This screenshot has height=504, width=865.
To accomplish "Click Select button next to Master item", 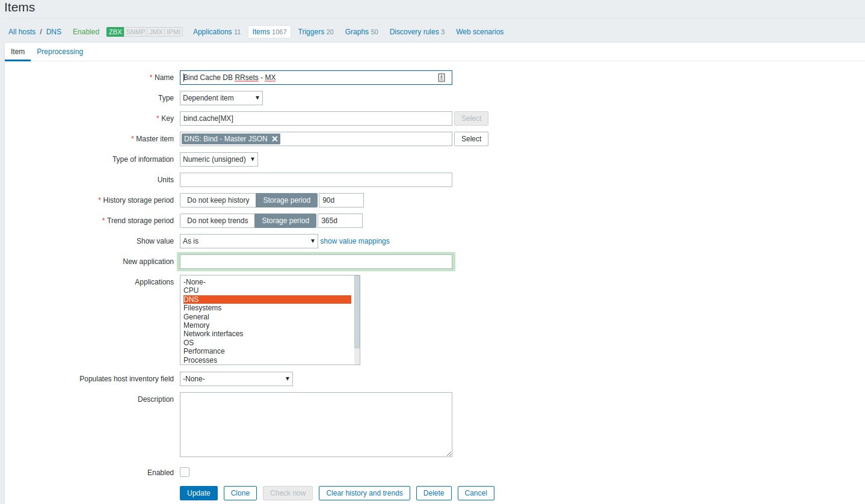I will click(471, 139).
